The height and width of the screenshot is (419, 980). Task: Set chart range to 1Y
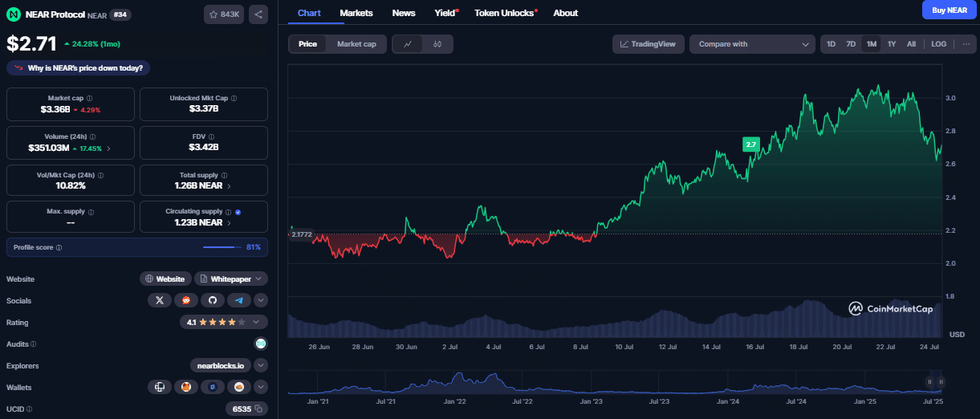(x=891, y=44)
